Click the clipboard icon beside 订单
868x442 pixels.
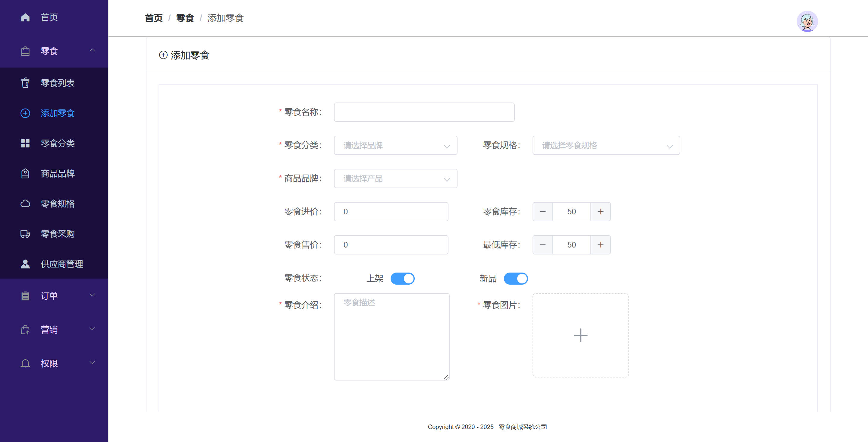point(25,296)
